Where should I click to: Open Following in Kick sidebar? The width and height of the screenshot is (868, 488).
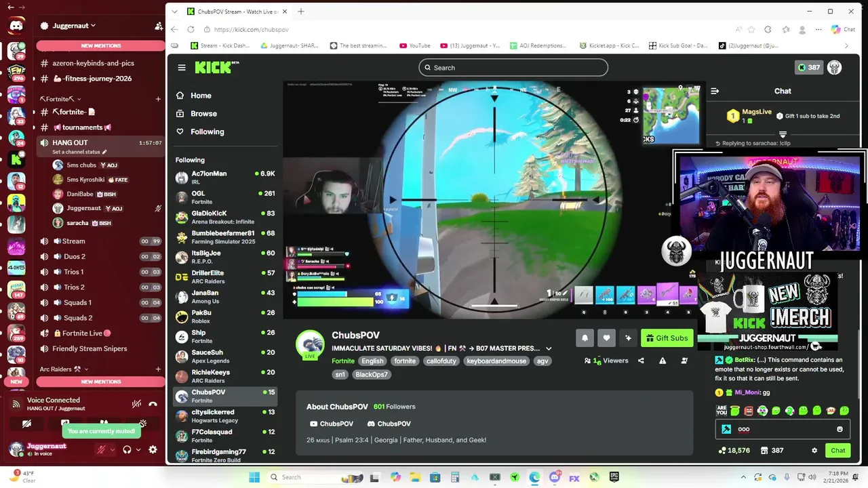click(225, 131)
